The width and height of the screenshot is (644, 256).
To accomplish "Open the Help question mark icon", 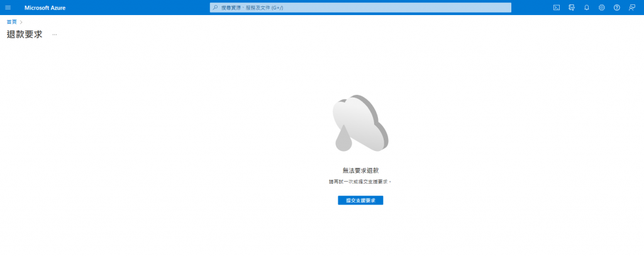I will [616, 8].
